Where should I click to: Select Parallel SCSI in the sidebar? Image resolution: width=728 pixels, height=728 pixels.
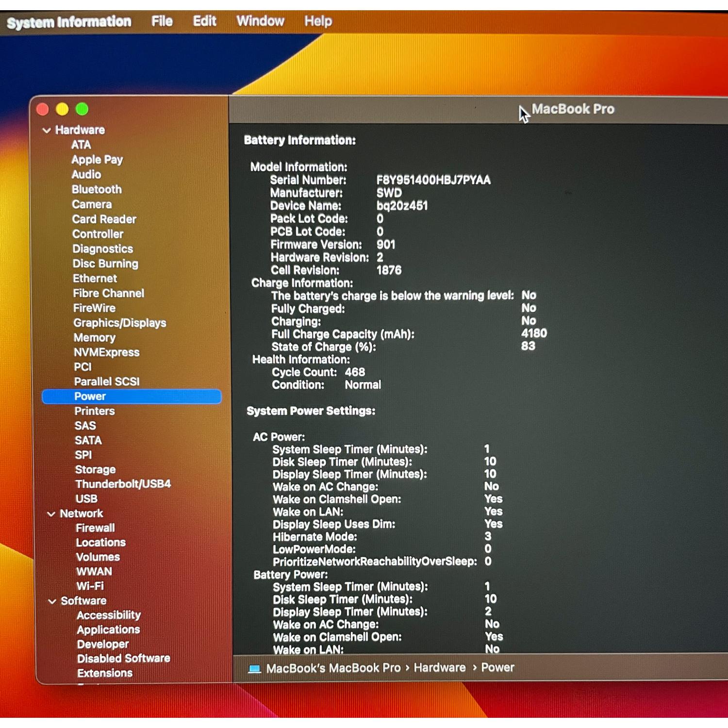pyautogui.click(x=107, y=382)
